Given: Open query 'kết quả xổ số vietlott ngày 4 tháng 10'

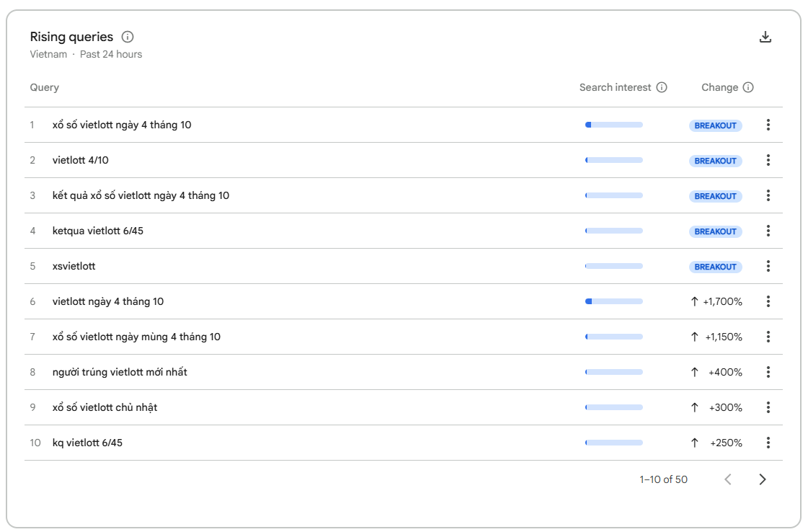Looking at the screenshot, I should tap(141, 195).
